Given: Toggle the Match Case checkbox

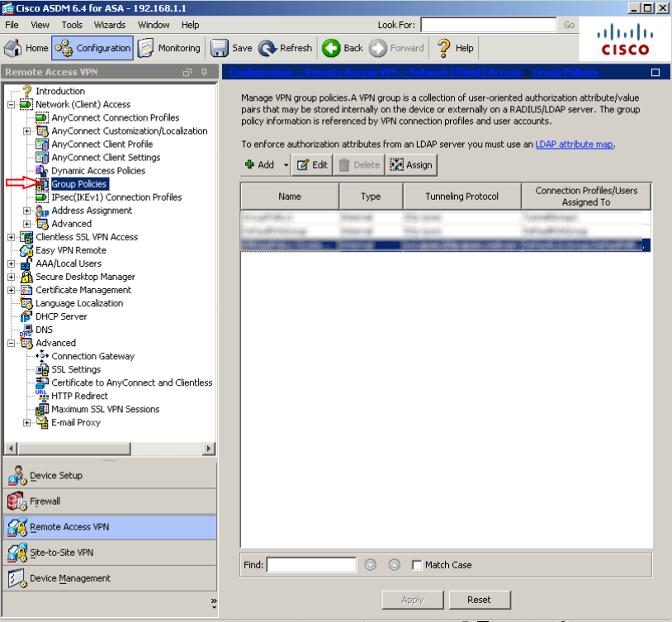Looking at the screenshot, I should tap(417, 565).
